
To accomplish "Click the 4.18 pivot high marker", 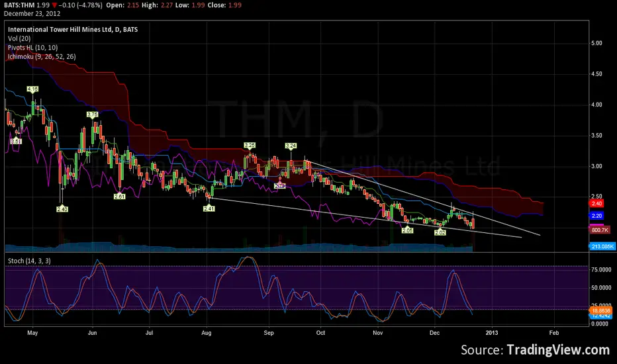I will click(x=32, y=89).
